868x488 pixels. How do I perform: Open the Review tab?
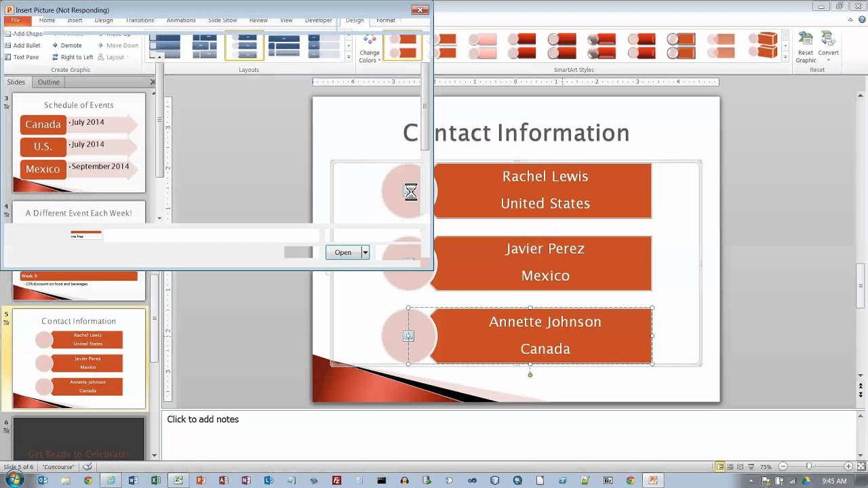click(258, 20)
